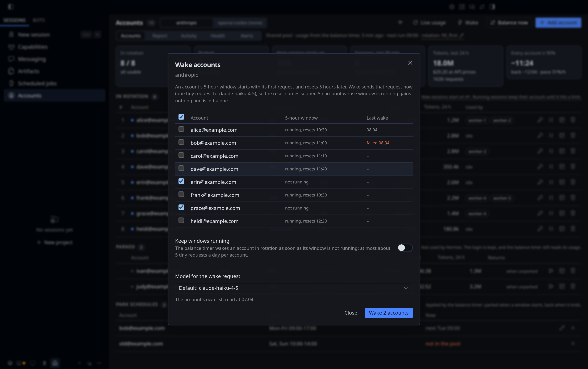This screenshot has height=369, width=588.
Task: Select the erin@example.com account name
Action: pyautogui.click(x=213, y=182)
